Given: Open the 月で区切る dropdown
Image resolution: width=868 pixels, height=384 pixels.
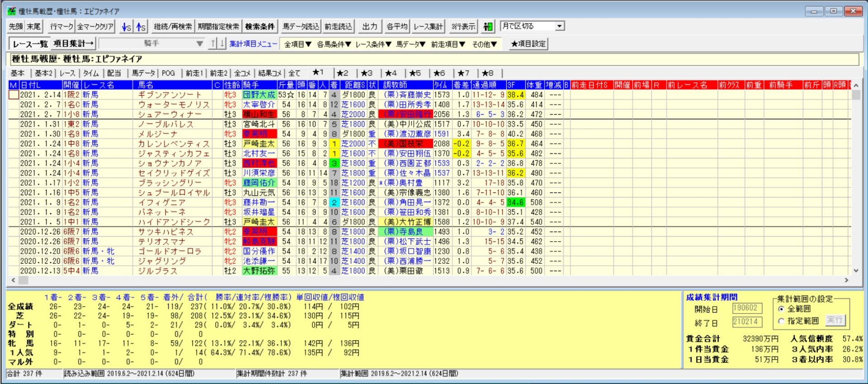Looking at the screenshot, I should [559, 26].
